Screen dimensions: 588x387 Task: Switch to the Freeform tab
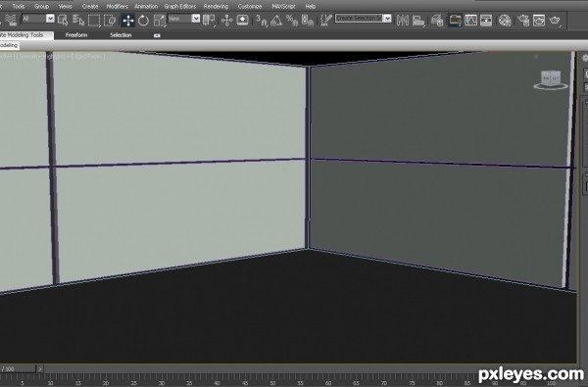[76, 35]
